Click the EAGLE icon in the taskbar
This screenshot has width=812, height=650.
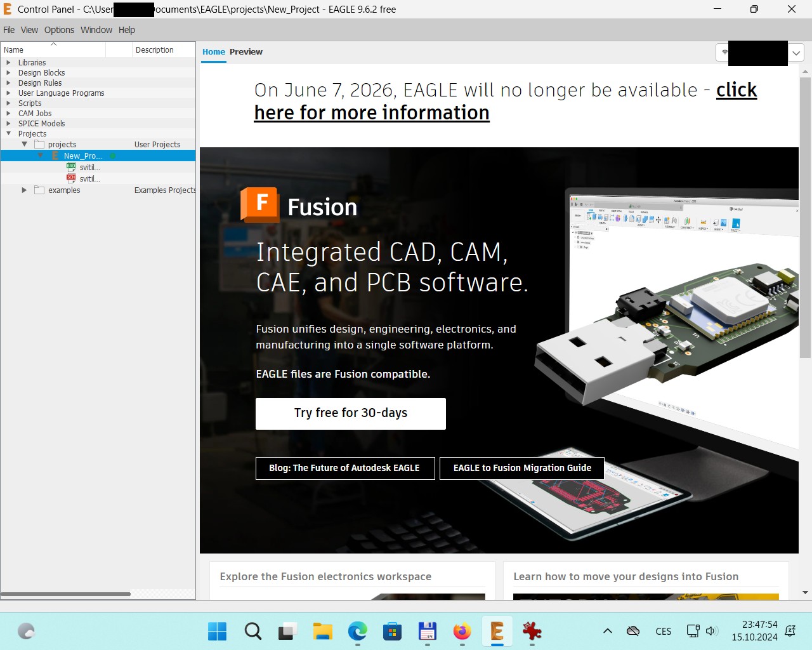pos(497,631)
